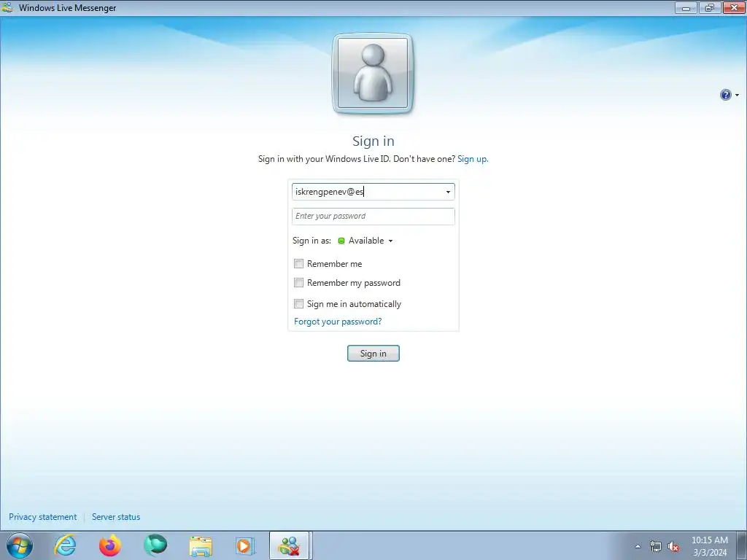This screenshot has height=560, width=747.
Task: Click the Enter your password field
Action: click(x=373, y=216)
